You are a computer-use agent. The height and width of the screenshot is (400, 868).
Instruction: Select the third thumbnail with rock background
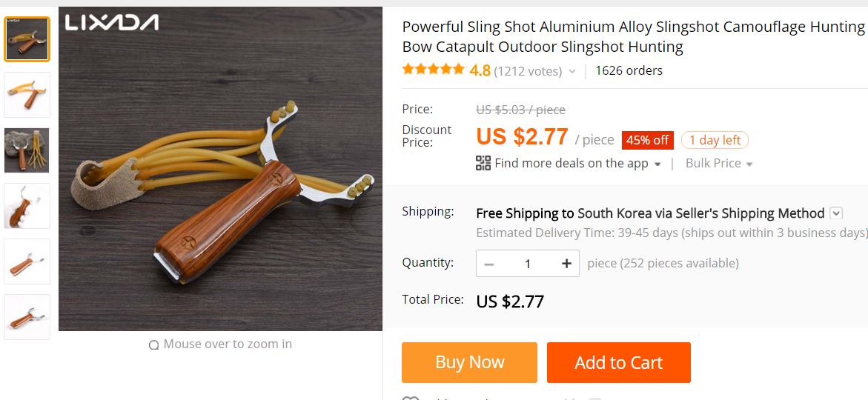(27, 150)
